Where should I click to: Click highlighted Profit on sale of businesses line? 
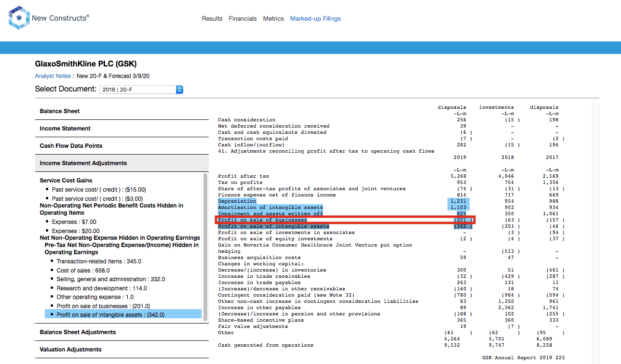pyautogui.click(x=262, y=220)
